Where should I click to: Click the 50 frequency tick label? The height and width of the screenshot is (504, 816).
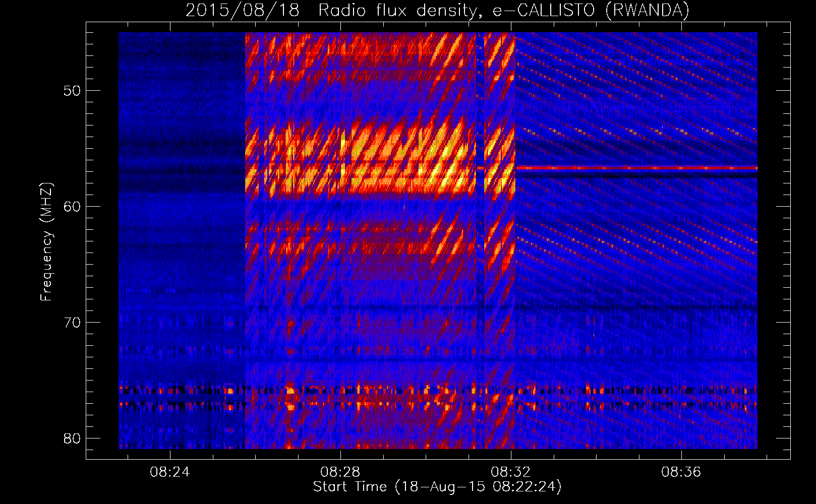tap(72, 91)
